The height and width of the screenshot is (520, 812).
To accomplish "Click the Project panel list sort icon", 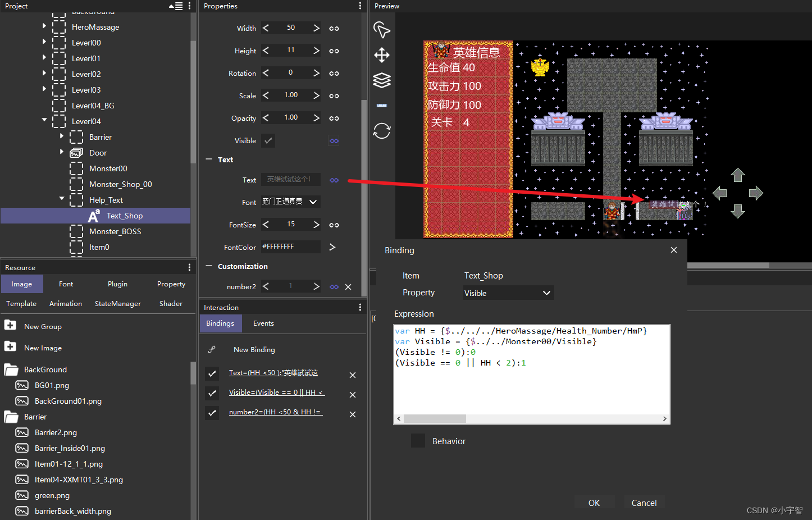I will (176, 6).
